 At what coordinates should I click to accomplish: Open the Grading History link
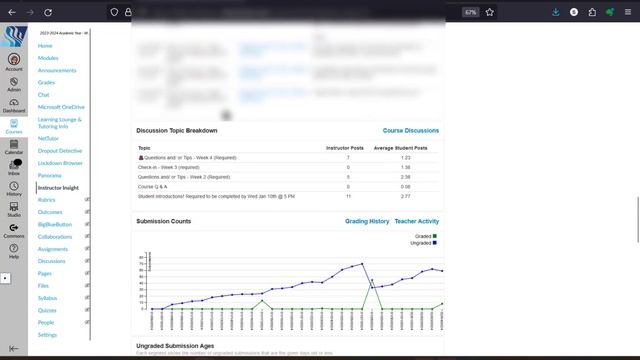(367, 221)
